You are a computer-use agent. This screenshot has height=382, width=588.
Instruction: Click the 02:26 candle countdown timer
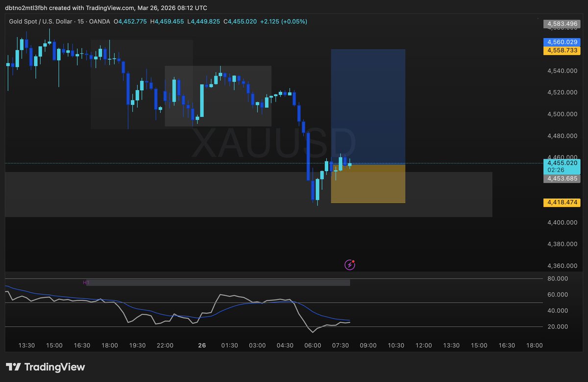[x=555, y=170]
